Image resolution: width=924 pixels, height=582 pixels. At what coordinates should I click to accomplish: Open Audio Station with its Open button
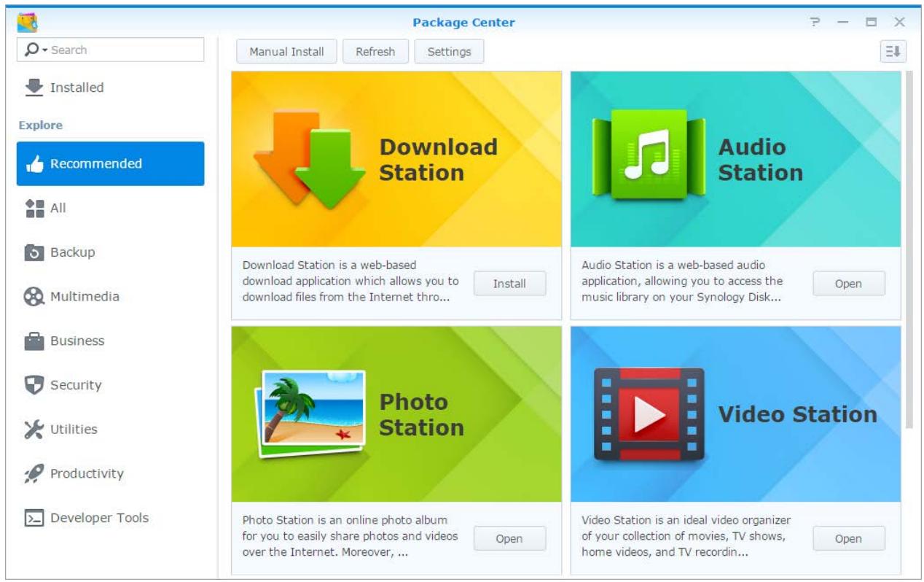[848, 284]
